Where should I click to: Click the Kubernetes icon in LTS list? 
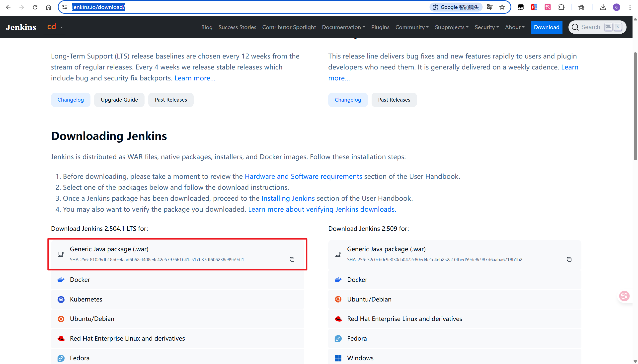pos(61,299)
